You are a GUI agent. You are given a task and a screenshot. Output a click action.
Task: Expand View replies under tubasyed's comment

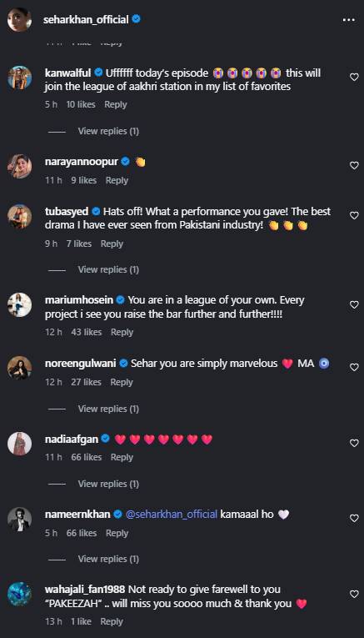[x=108, y=269]
